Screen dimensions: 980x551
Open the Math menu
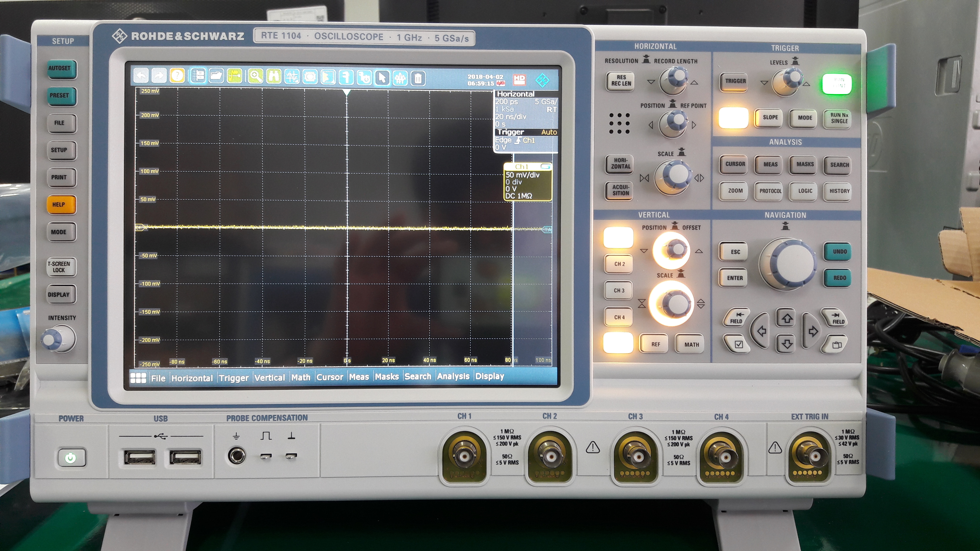301,377
